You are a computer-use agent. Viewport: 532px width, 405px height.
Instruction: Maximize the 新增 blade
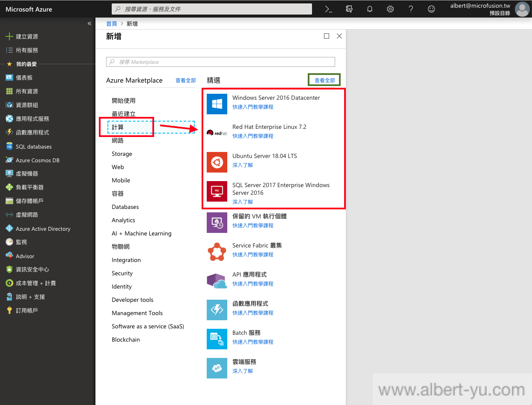tap(327, 36)
